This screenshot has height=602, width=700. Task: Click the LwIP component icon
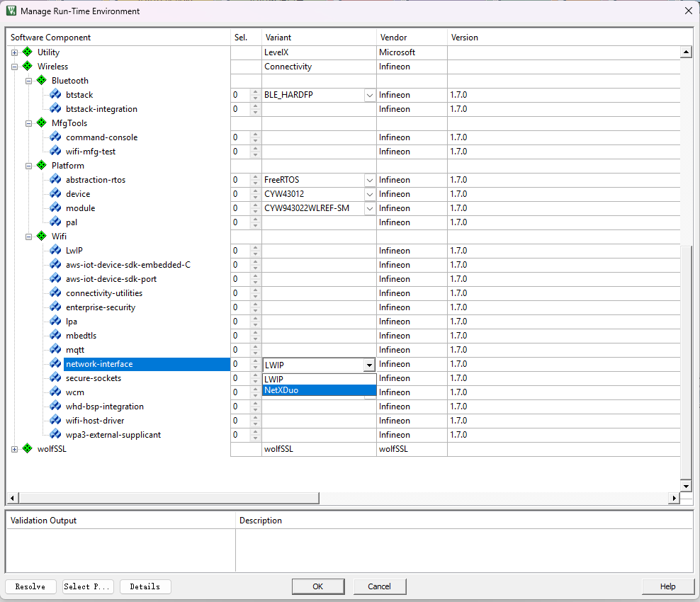(x=55, y=251)
